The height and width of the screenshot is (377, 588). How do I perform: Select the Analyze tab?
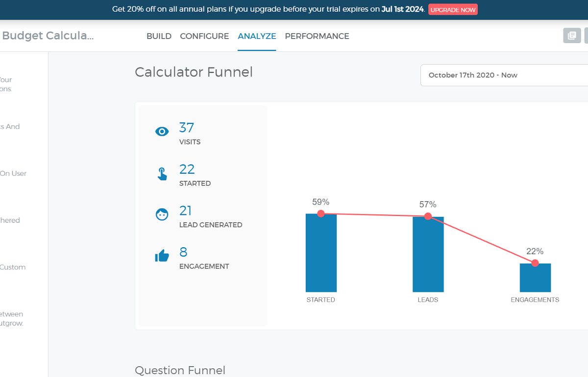click(257, 36)
